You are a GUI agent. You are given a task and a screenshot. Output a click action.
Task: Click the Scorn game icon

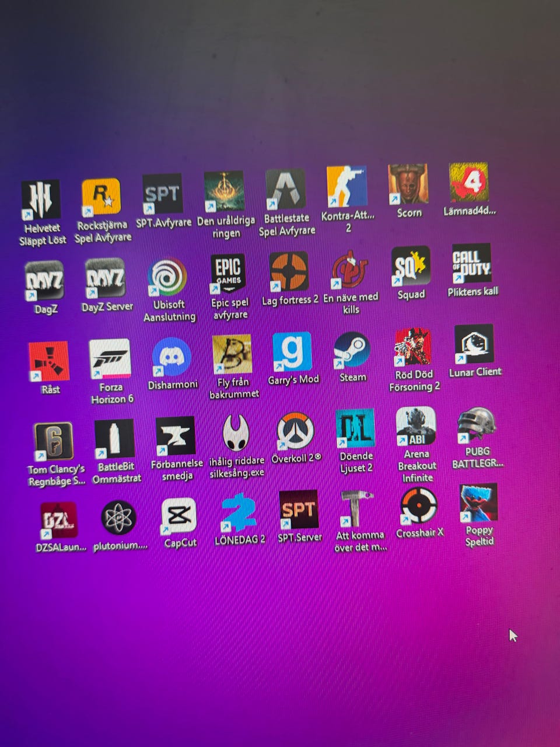pyautogui.click(x=408, y=184)
